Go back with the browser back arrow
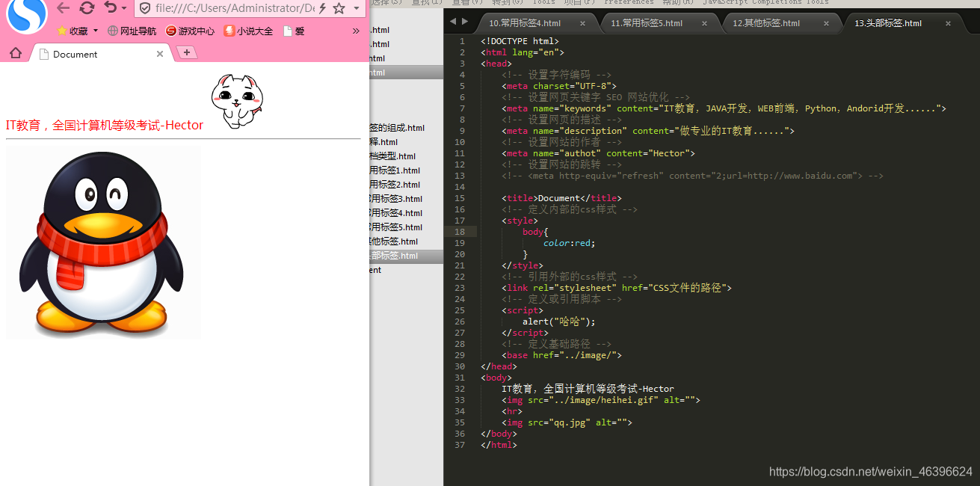Screen dimensions: 980x486 64,8
